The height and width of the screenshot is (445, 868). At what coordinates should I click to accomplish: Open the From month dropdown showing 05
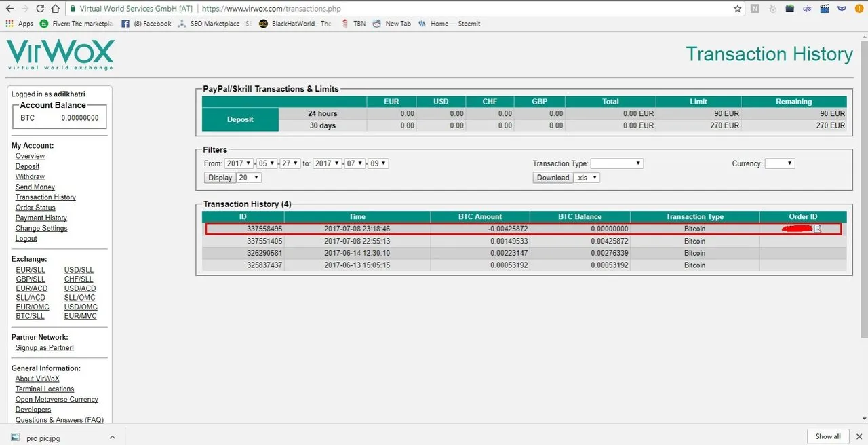pos(267,163)
